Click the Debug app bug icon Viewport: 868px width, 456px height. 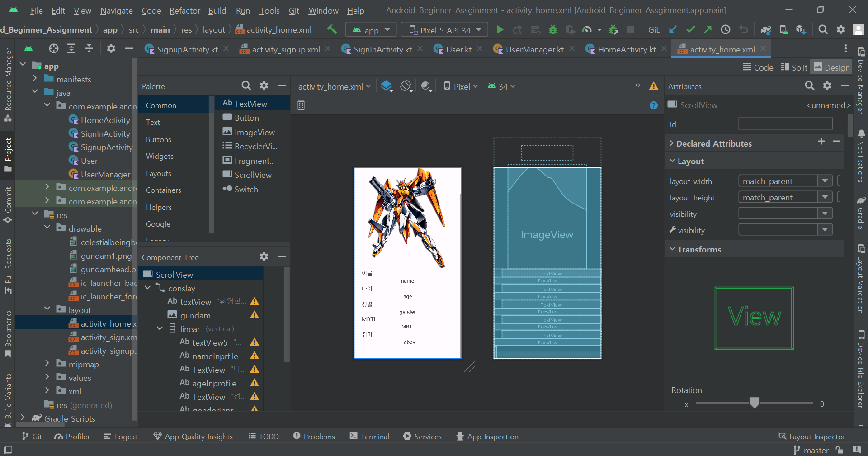pyautogui.click(x=552, y=30)
